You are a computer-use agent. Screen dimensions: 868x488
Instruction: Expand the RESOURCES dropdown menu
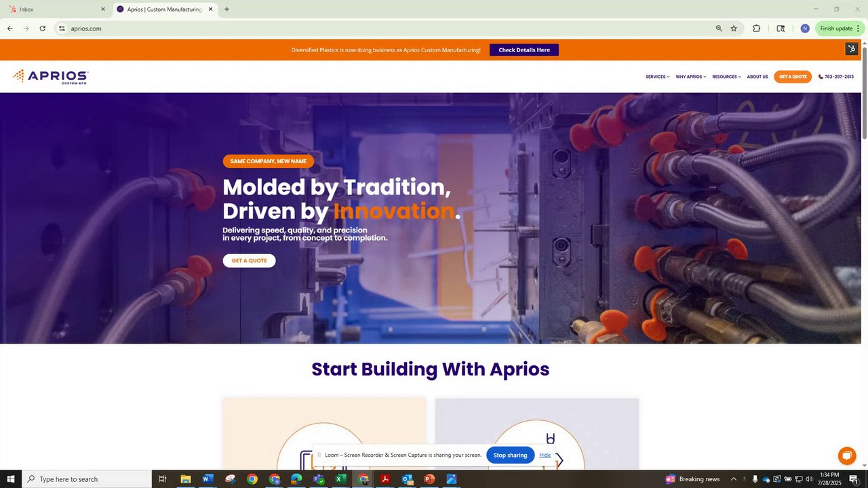[726, 77]
